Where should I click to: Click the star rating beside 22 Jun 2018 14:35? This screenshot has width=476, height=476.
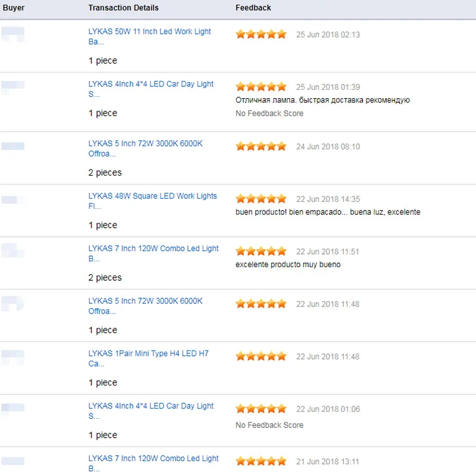(261, 199)
